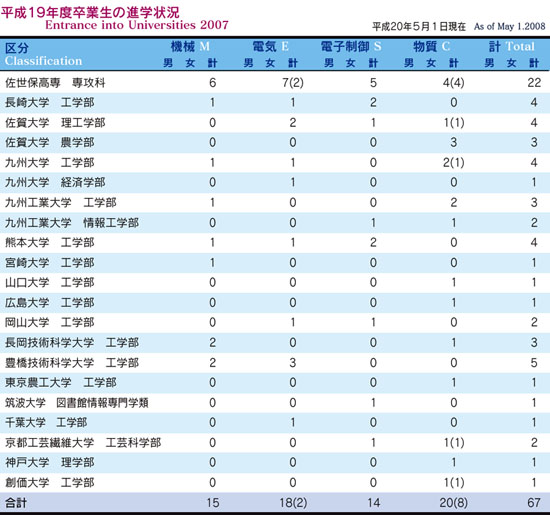This screenshot has height=515, width=550.
Task: Select row 九州大学 経済学部
Action: coord(275,183)
